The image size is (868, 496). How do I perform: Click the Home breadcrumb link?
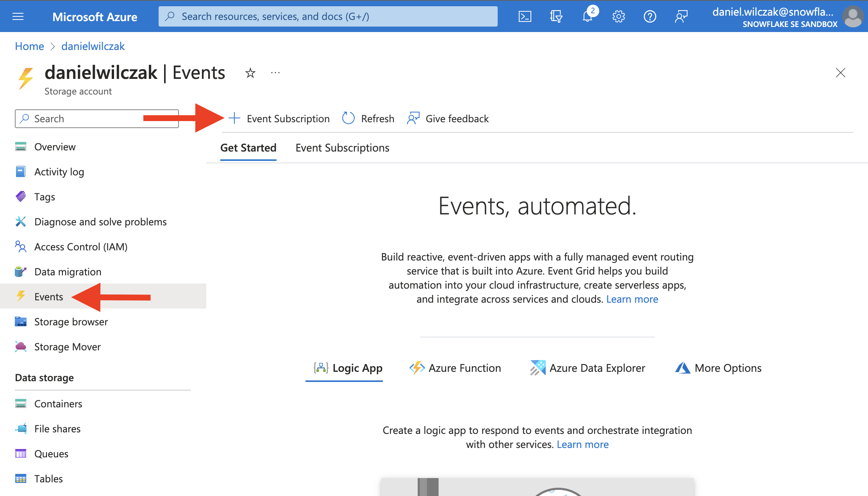(x=29, y=46)
